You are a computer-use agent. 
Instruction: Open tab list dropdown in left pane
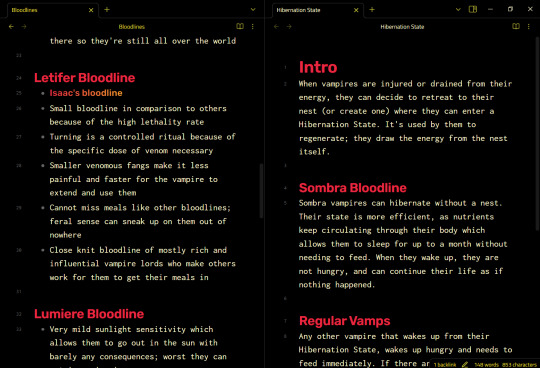[x=253, y=10]
